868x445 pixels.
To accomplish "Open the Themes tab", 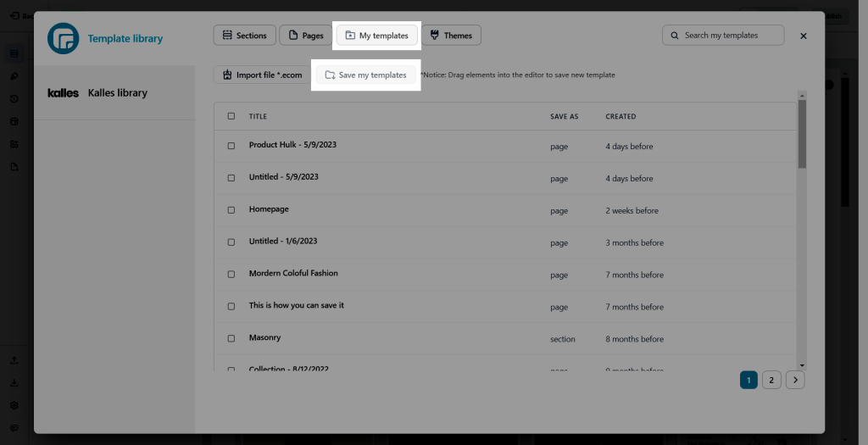I will tap(451, 36).
